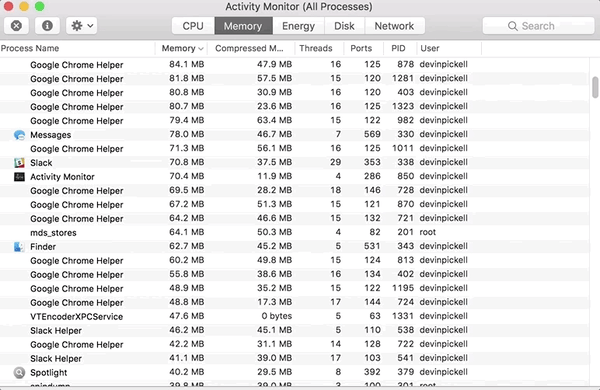Focus the Search field

(538, 26)
